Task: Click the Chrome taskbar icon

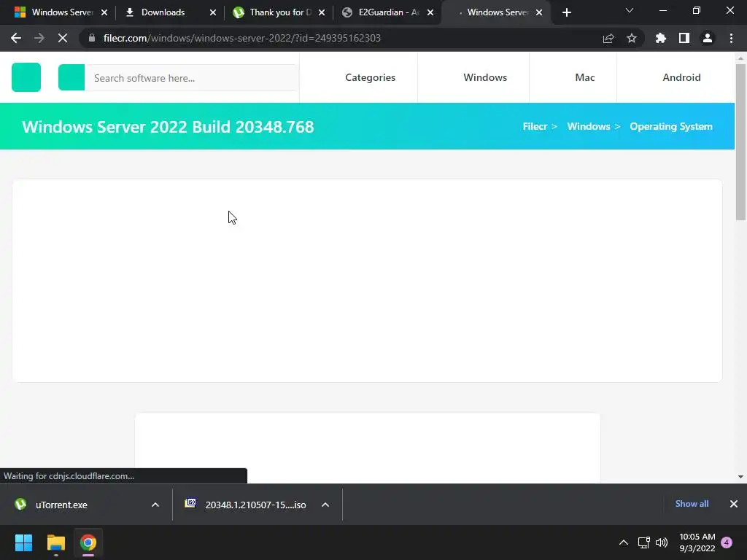Action: click(88, 542)
